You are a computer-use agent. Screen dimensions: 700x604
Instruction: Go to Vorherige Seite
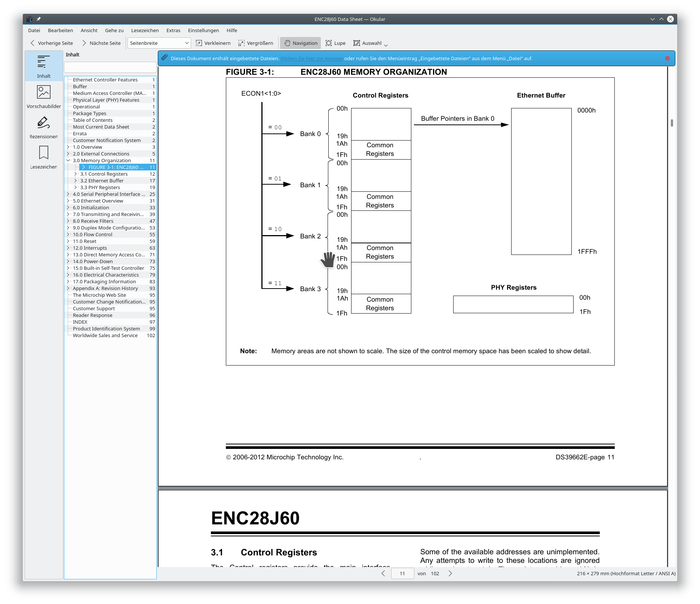pos(52,43)
